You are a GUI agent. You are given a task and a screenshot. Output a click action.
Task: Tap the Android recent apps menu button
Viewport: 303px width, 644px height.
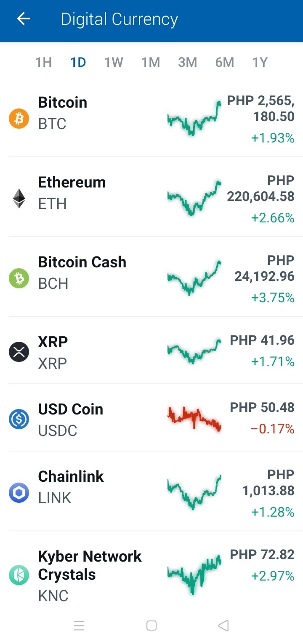coord(79,626)
